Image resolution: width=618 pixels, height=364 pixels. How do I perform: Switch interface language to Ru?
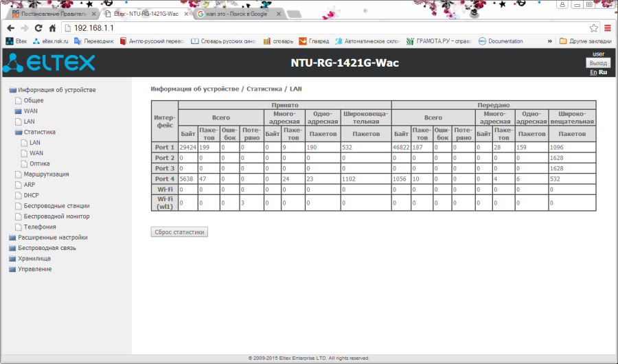pos(603,72)
